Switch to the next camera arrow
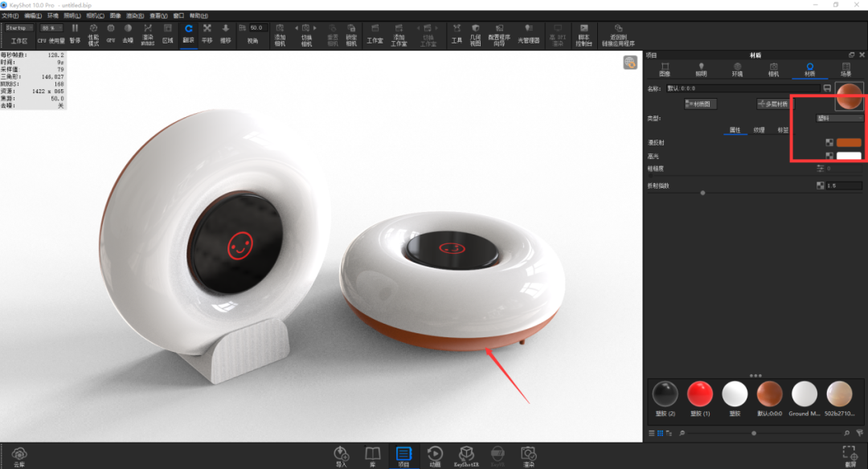This screenshot has height=469, width=868. point(315,27)
